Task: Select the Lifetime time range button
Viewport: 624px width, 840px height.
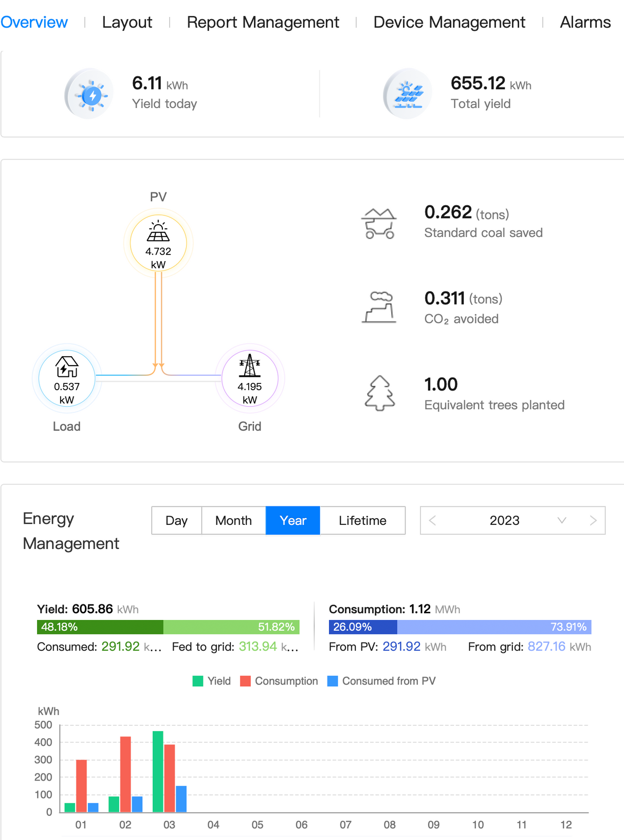Action: click(362, 520)
